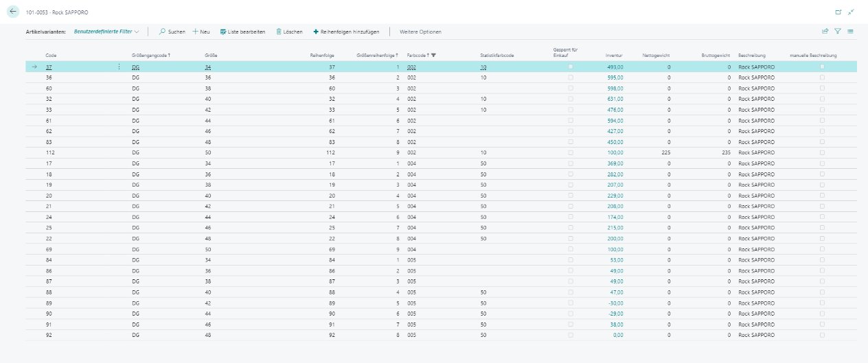The height and width of the screenshot is (363, 868).
Task: Sort by Größengangcode column header
Action: 148,55
